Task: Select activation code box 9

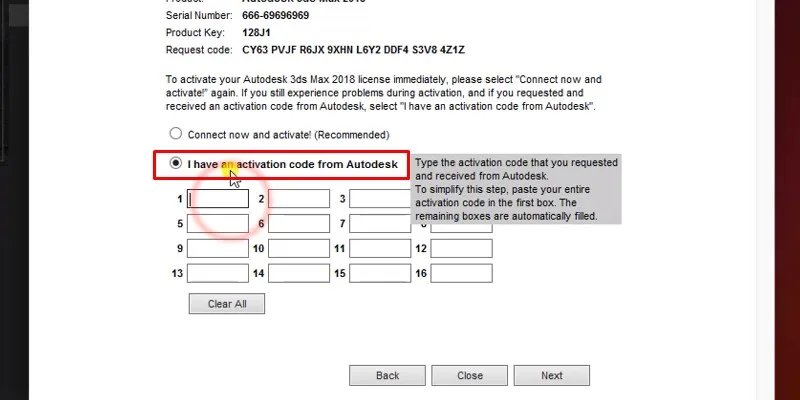Action: (218, 249)
